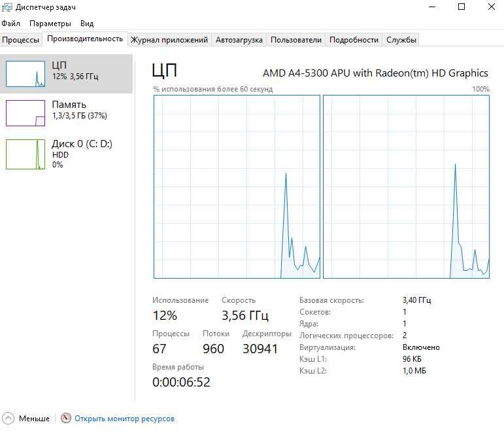Select the Память mini graph thumbnail
Image resolution: width=504 pixels, height=433 pixels.
[x=25, y=113]
